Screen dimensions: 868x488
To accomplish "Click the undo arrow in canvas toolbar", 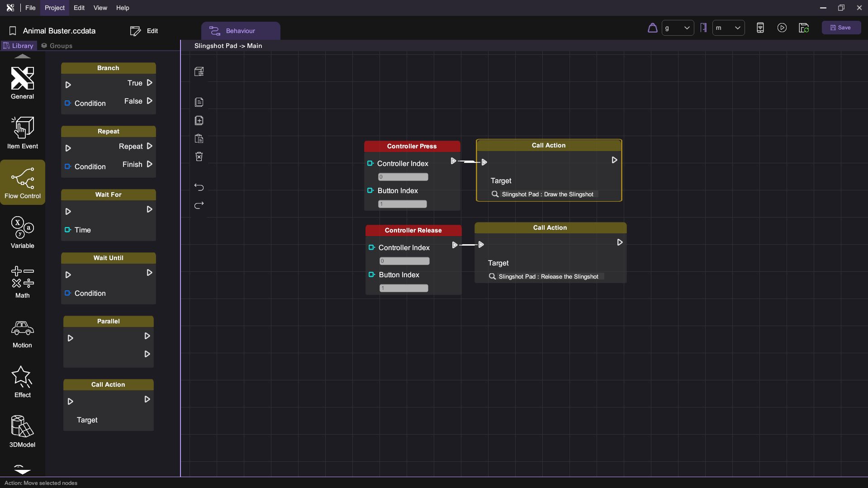I will click(199, 187).
